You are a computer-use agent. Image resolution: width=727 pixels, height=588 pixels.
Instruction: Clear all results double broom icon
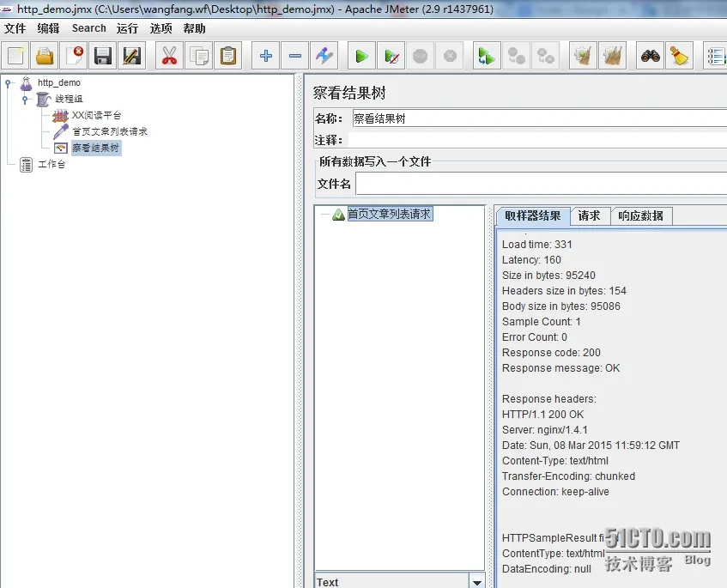coord(613,56)
